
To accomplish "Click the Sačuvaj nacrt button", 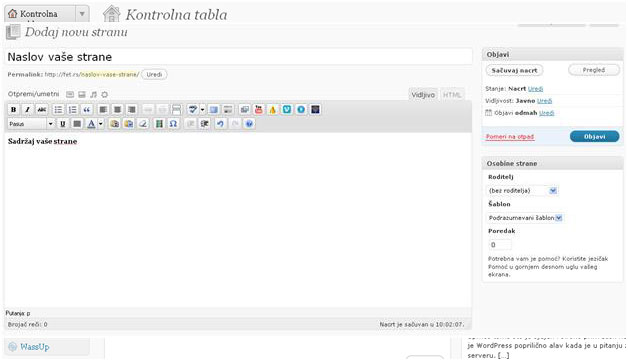I will tap(514, 70).
